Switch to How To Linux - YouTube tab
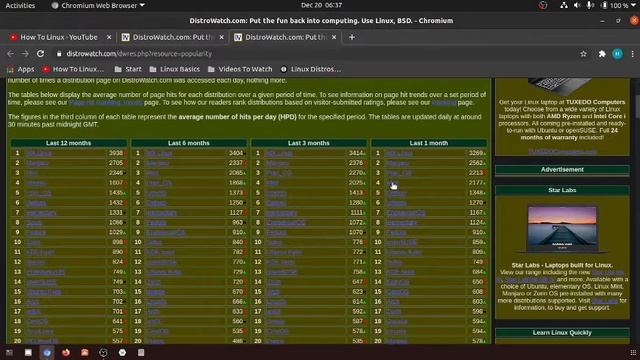This screenshot has height=360, width=640. point(59,37)
